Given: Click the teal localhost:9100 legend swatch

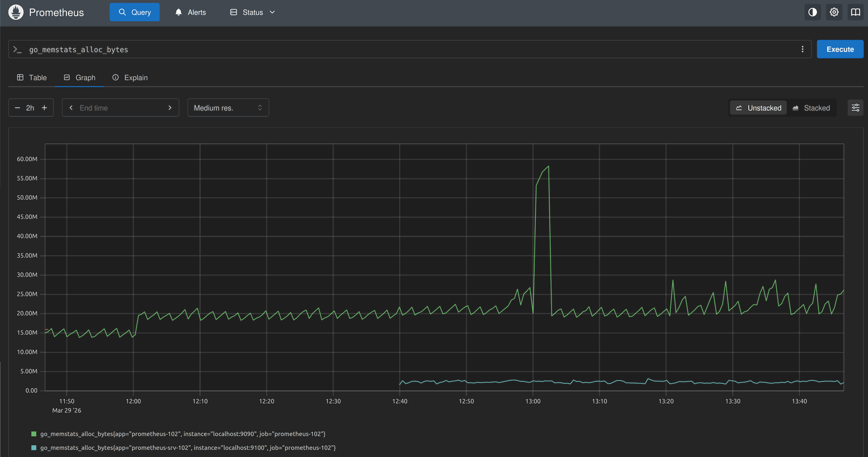Looking at the screenshot, I should [33, 448].
